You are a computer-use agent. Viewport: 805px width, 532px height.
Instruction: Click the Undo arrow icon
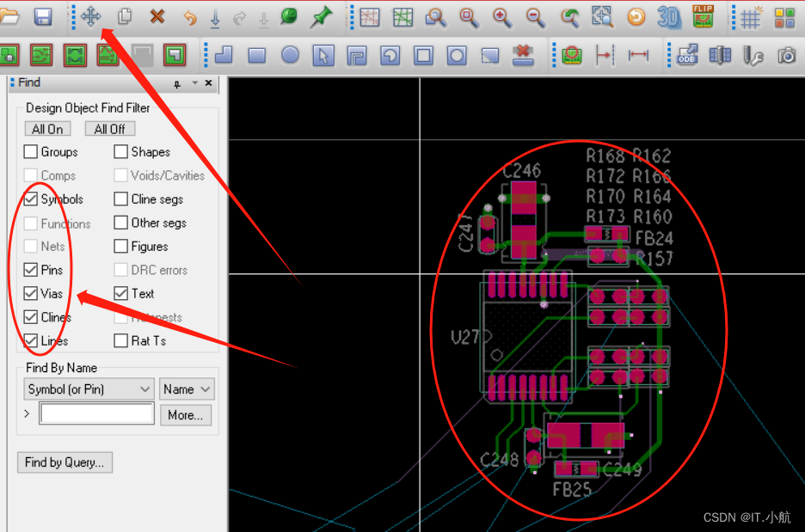click(x=190, y=18)
